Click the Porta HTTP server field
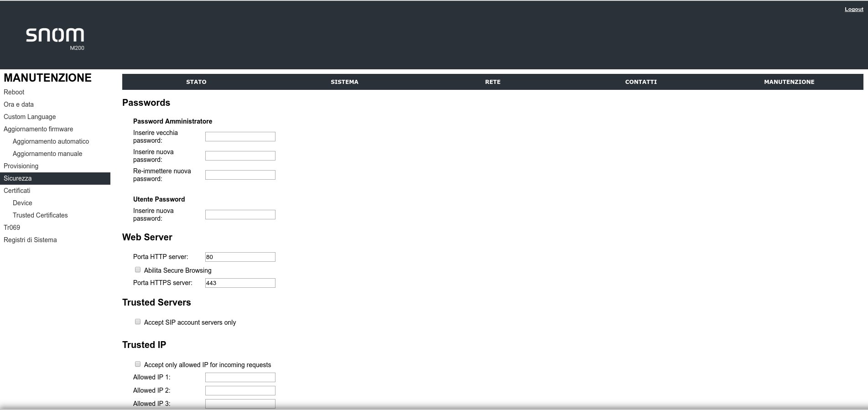Image resolution: width=868 pixels, height=410 pixels. point(240,257)
